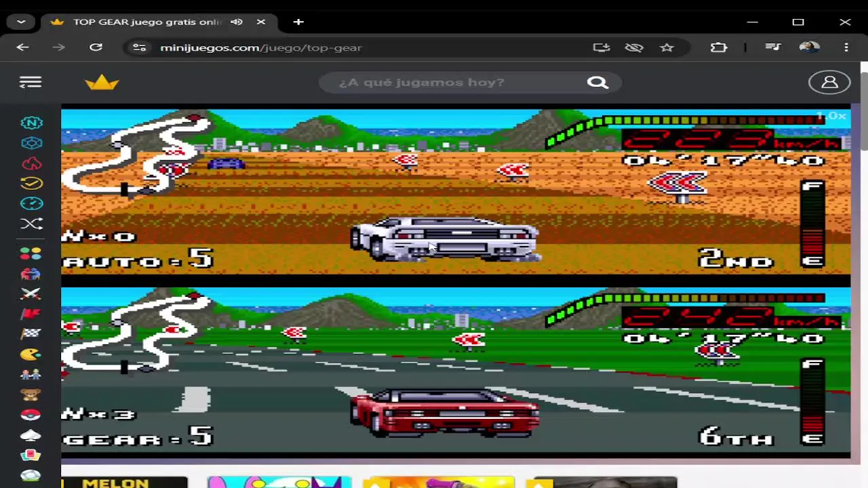Image resolution: width=868 pixels, height=488 pixels.
Task: Click the magnifying glass search icon
Action: 597,82
